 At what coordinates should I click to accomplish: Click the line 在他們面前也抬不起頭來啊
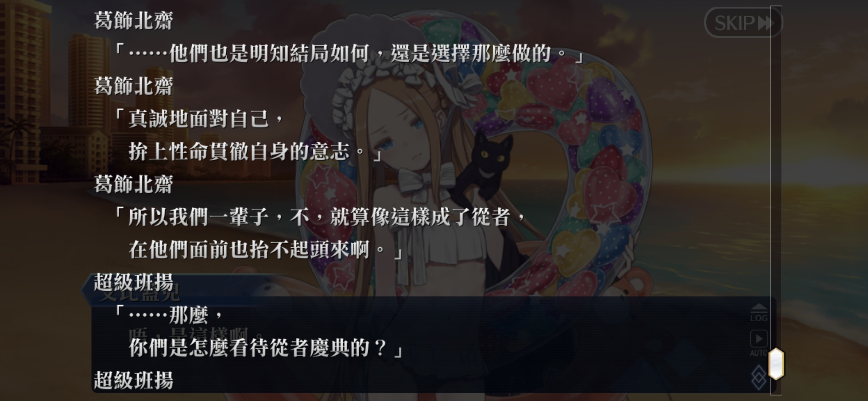pyautogui.click(x=266, y=250)
